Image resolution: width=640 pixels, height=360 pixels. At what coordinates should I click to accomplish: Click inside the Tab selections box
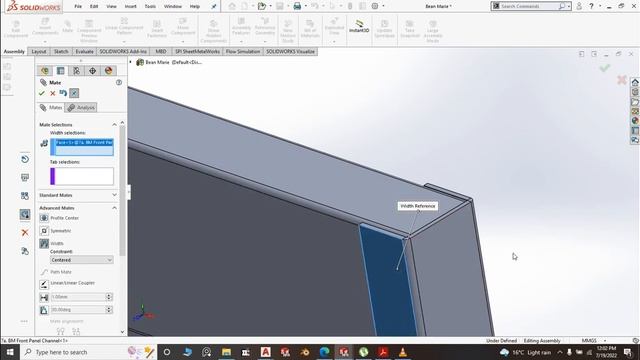82,176
